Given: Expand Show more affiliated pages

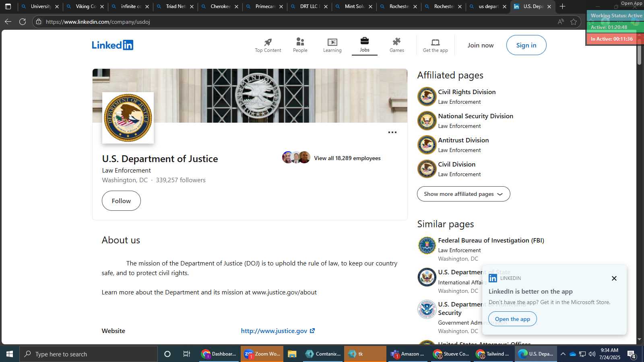Looking at the screenshot, I should pyautogui.click(x=463, y=194).
